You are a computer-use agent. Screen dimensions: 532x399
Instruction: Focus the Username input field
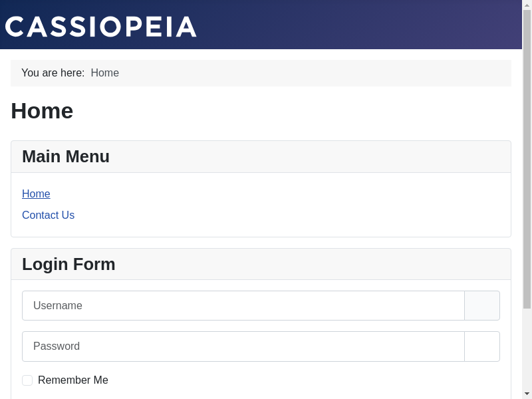(243, 306)
